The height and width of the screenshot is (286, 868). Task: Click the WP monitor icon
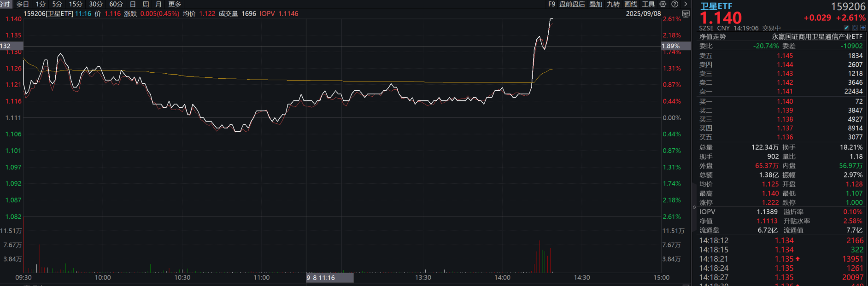click(x=686, y=14)
